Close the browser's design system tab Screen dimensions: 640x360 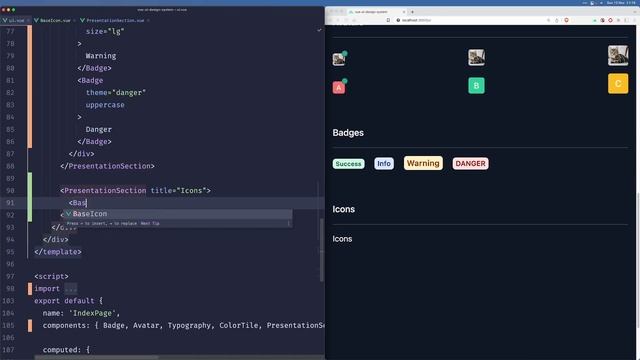[x=404, y=12]
